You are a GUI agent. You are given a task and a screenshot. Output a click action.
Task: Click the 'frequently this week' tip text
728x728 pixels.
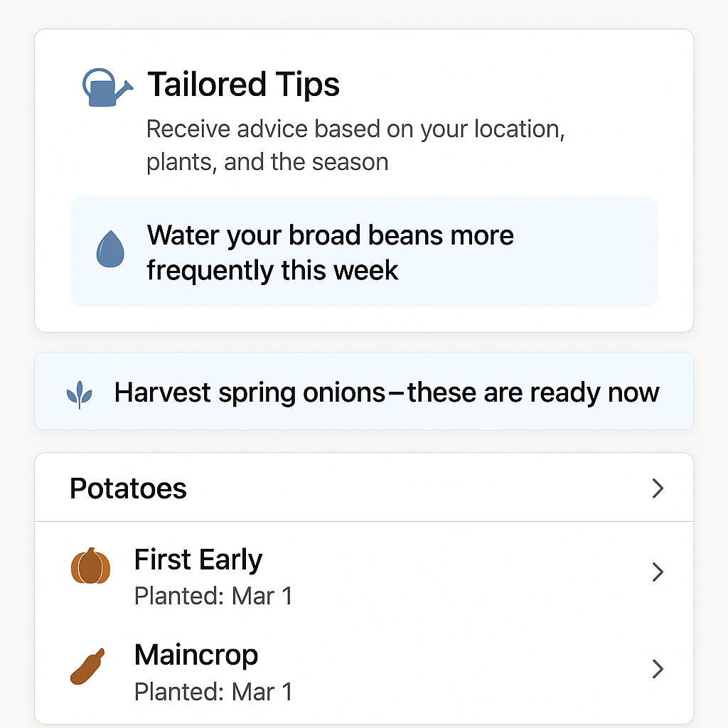click(x=272, y=271)
